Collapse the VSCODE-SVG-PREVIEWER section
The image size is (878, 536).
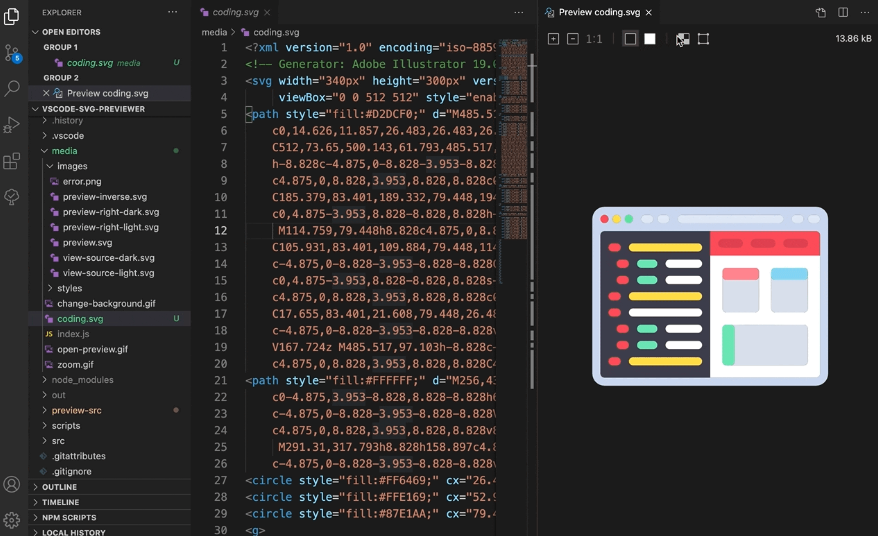tap(109, 109)
